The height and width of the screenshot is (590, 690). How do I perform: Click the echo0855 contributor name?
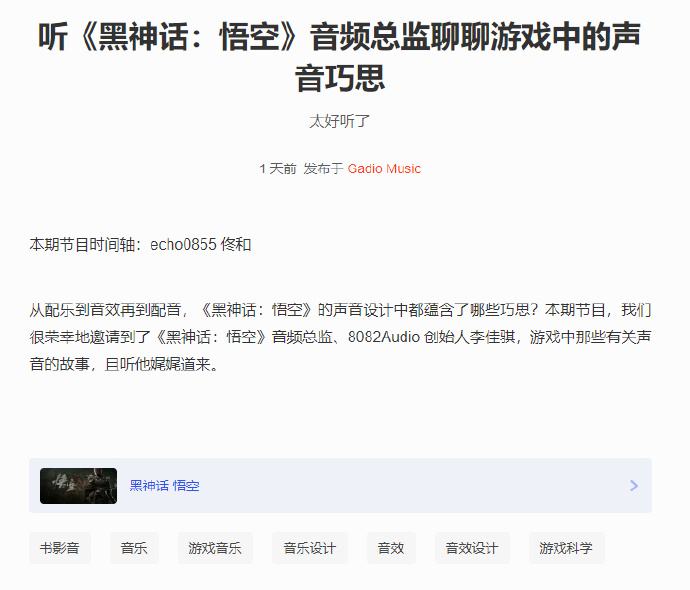(x=183, y=244)
